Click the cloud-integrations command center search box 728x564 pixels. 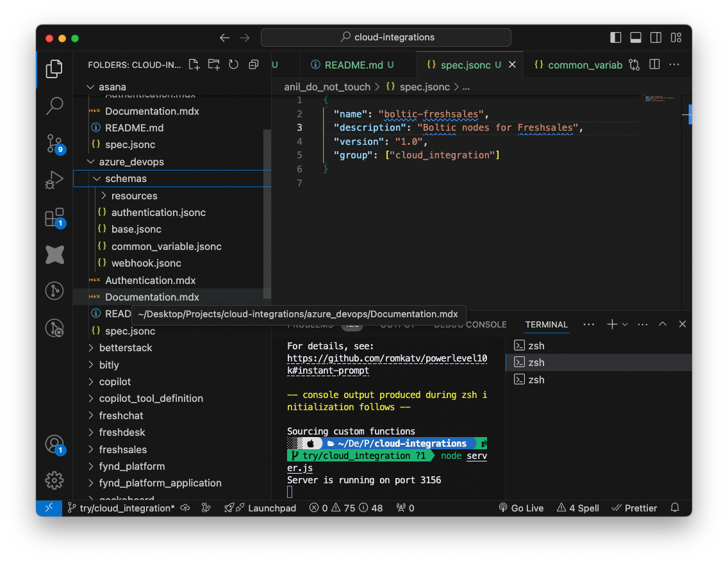point(386,38)
